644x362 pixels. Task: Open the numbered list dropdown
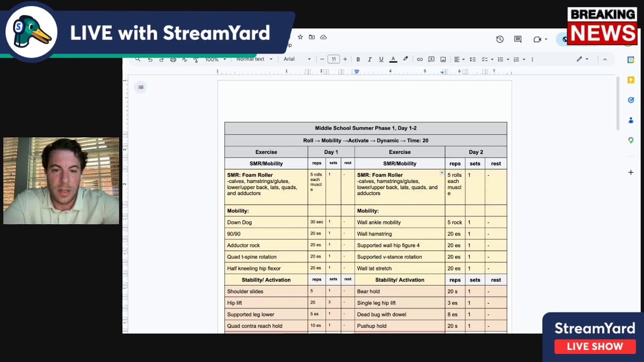519,59
